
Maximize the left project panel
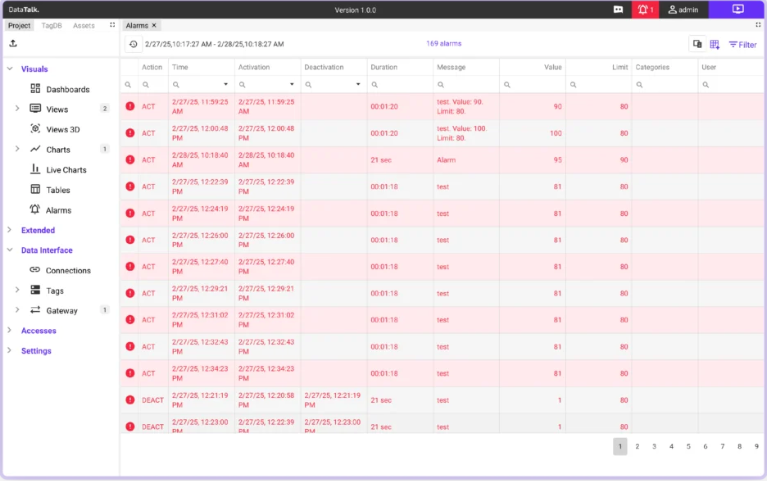click(x=112, y=25)
